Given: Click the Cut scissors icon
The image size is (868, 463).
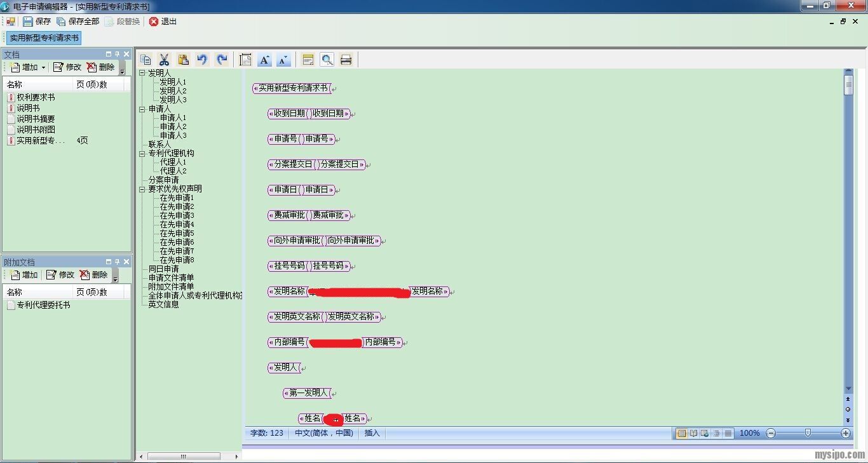Looking at the screenshot, I should [164, 60].
